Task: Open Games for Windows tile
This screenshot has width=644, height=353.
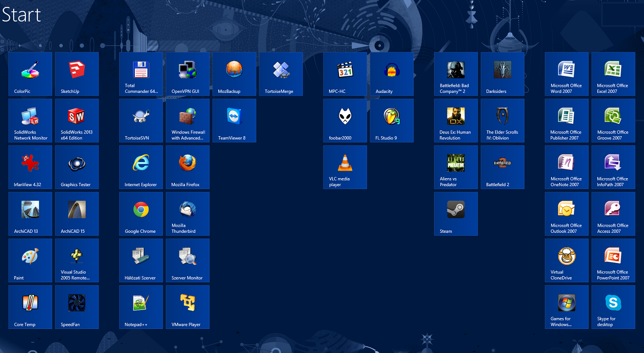Action: click(567, 307)
